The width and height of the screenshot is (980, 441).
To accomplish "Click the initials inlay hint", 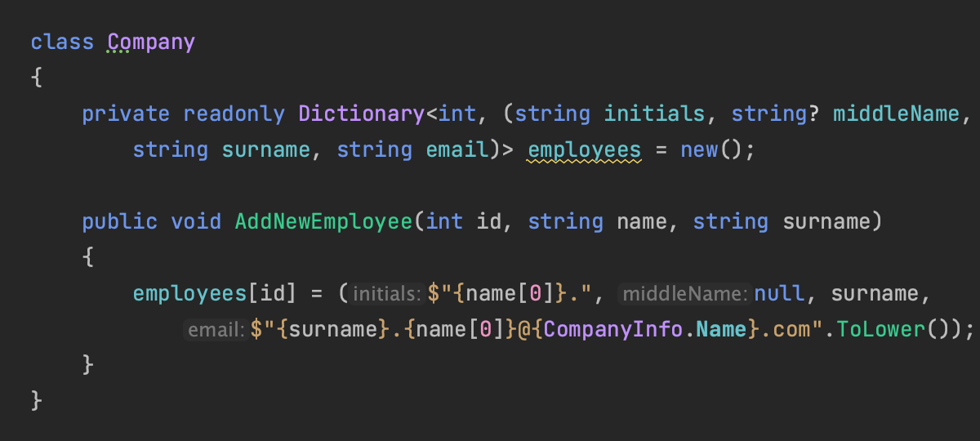I will (387, 294).
